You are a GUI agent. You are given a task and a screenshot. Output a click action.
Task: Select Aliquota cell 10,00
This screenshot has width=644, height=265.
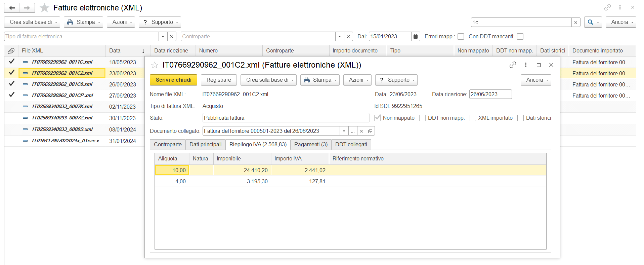point(172,171)
